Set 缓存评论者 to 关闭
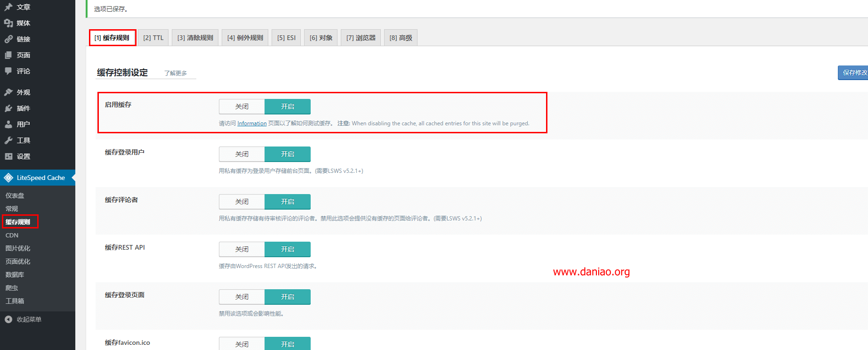This screenshot has width=868, height=350. (242, 202)
